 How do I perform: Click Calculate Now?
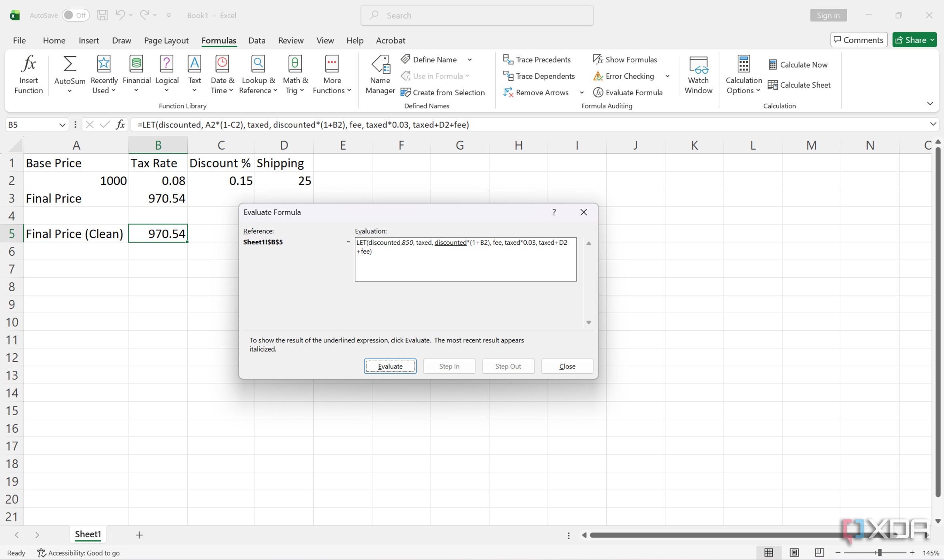(798, 64)
